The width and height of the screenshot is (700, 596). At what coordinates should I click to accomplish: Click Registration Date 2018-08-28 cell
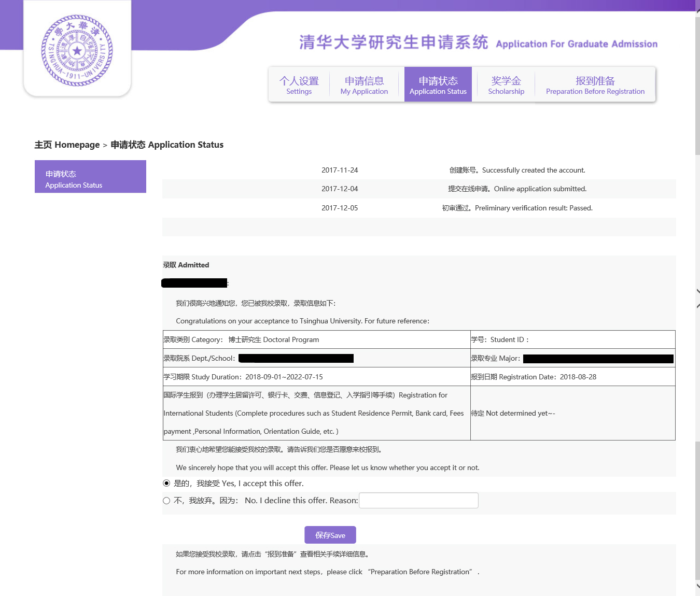(573, 377)
